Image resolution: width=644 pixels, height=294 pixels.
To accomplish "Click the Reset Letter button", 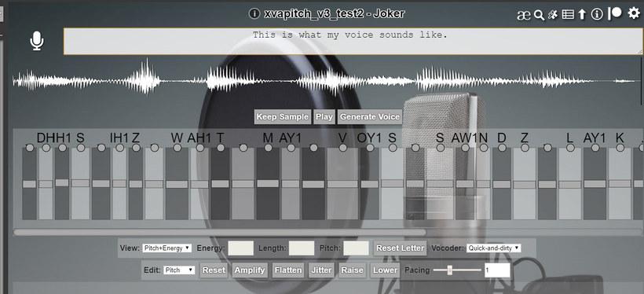I will pyautogui.click(x=400, y=248).
